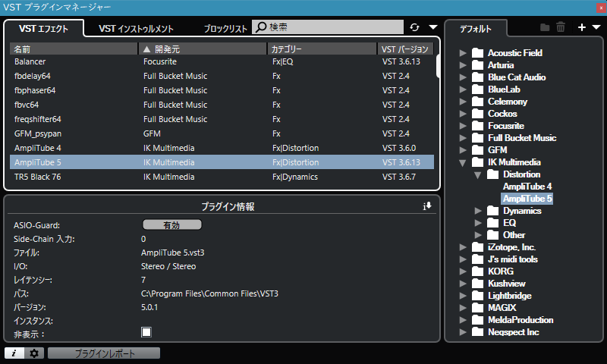Screen dimensions: 607x364
Task: Click the trash delete icon in collection panel
Action: 561,27
